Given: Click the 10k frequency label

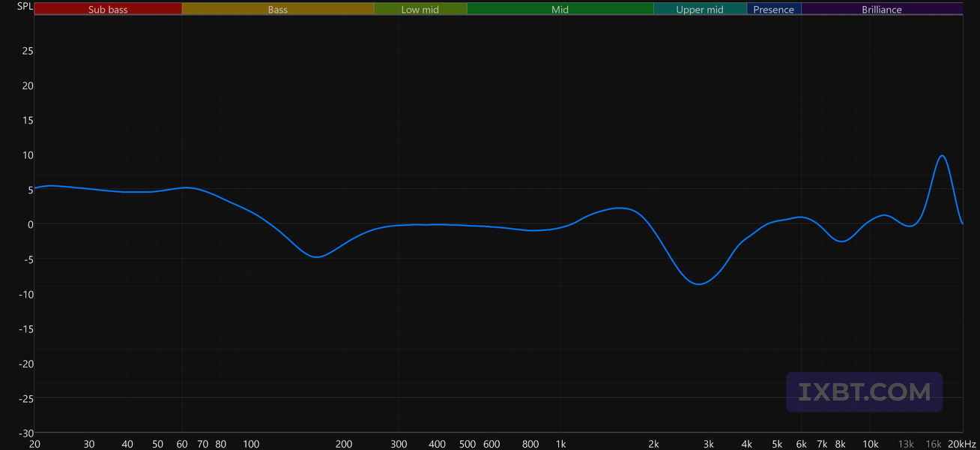Looking at the screenshot, I should [x=871, y=444].
